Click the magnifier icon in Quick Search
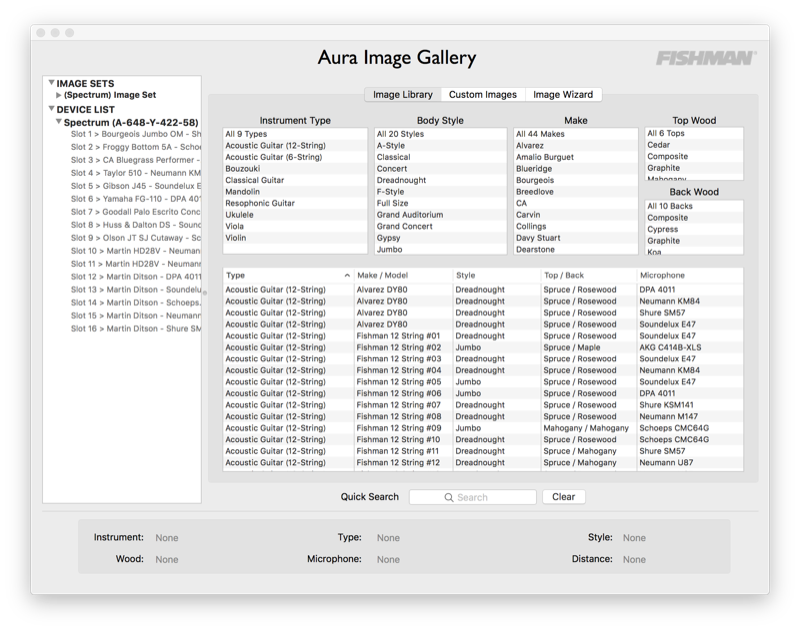Screen dimensions: 800x631 (448, 497)
